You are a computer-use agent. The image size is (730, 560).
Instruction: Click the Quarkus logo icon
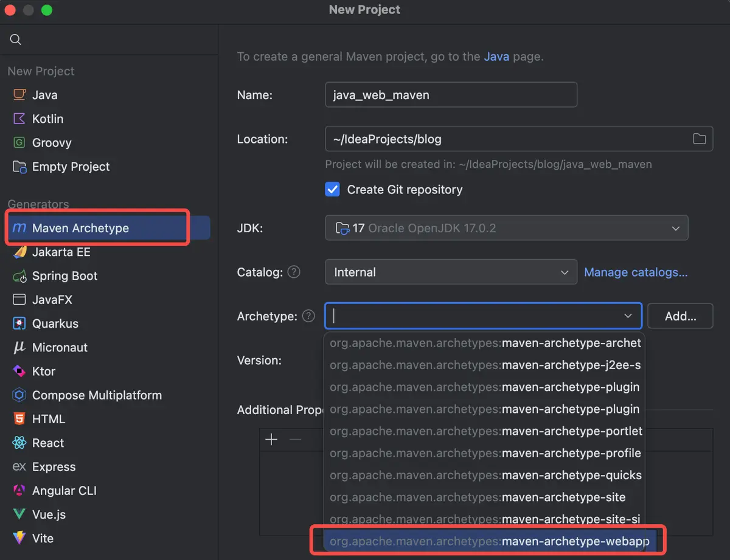click(x=19, y=323)
